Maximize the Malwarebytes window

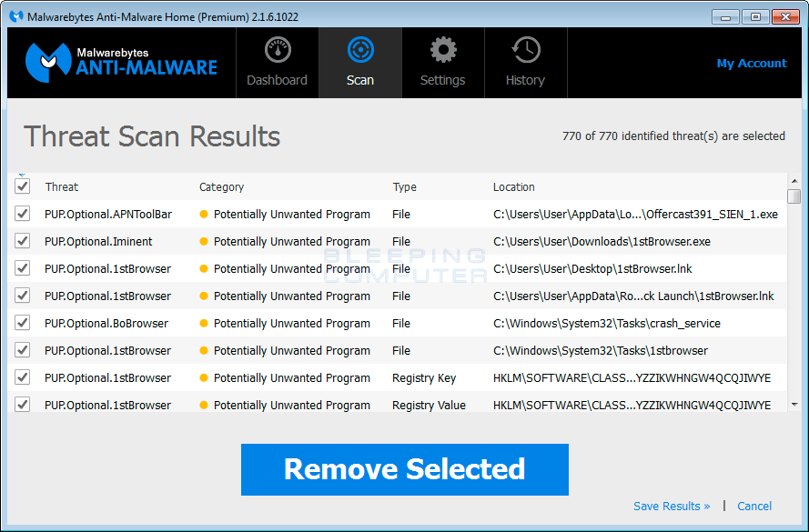coord(755,17)
